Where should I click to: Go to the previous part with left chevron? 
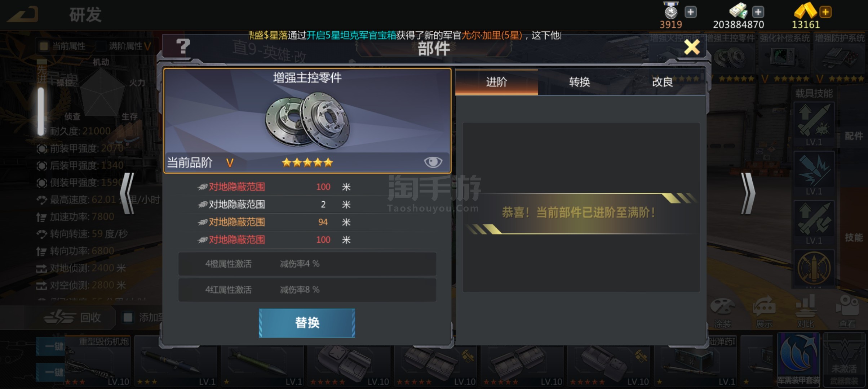tap(127, 193)
